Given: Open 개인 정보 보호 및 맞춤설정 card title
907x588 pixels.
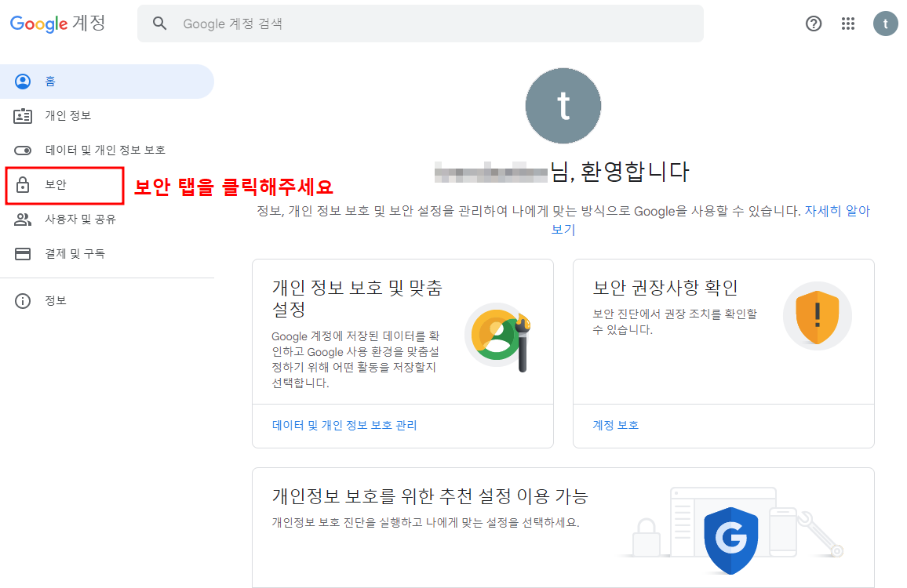Looking at the screenshot, I should tap(357, 299).
